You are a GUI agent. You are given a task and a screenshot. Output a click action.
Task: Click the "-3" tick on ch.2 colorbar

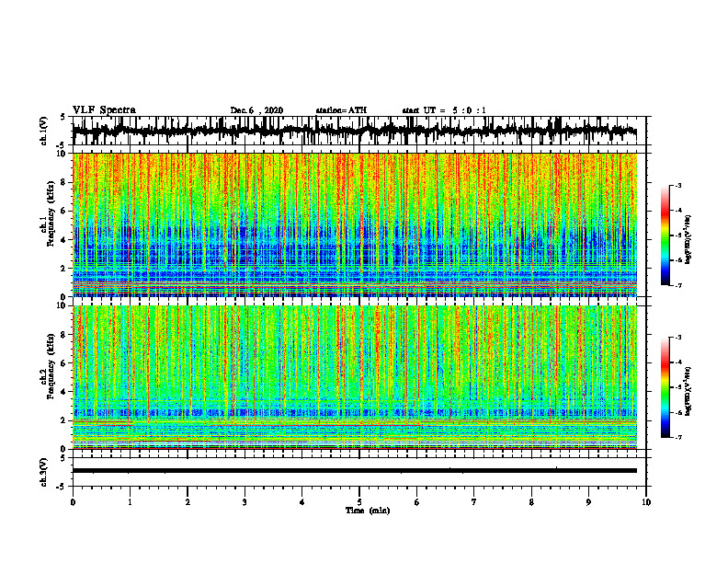(x=678, y=338)
